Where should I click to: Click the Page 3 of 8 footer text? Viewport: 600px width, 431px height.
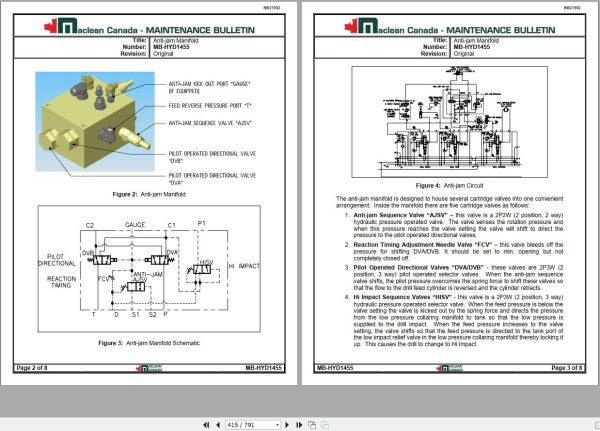[x=567, y=368]
